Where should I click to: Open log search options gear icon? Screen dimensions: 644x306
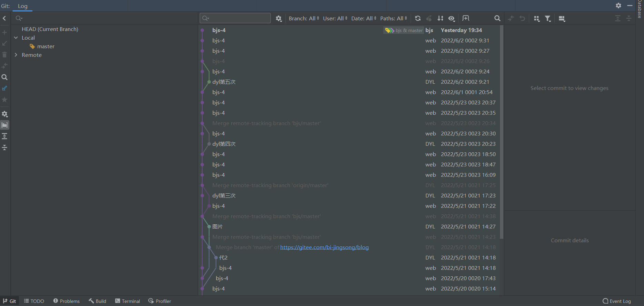279,19
